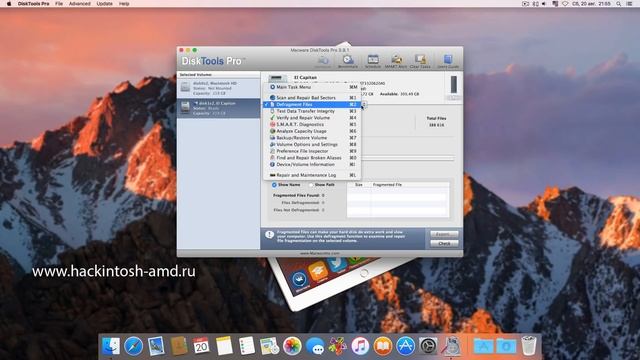Click the Size column header
Screen dimensions: 640x360
359,185
